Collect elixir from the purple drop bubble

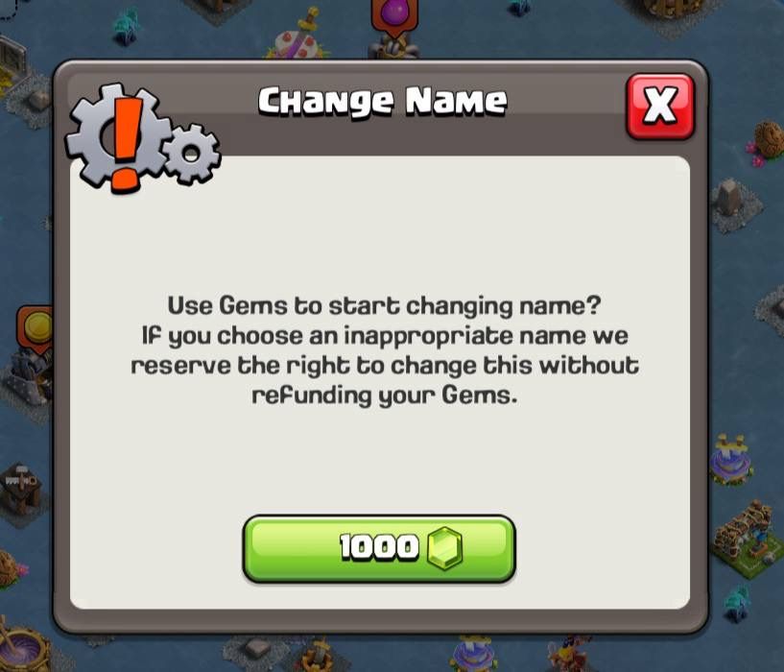394,15
